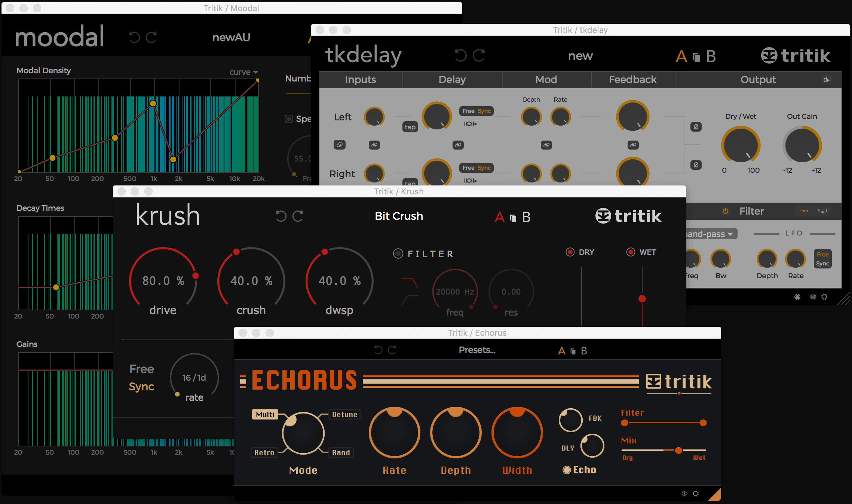Viewport: 852px width, 504px height.
Task: Click the Echorus Mix slider handle
Action: tap(678, 451)
